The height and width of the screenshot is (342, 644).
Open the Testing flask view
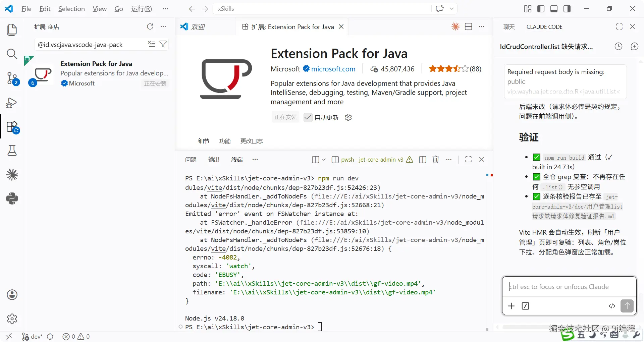[x=12, y=151]
